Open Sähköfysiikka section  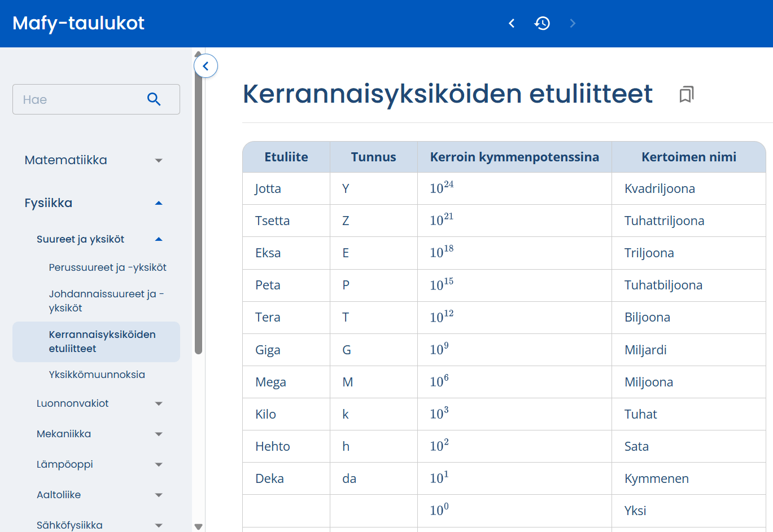[69, 525]
